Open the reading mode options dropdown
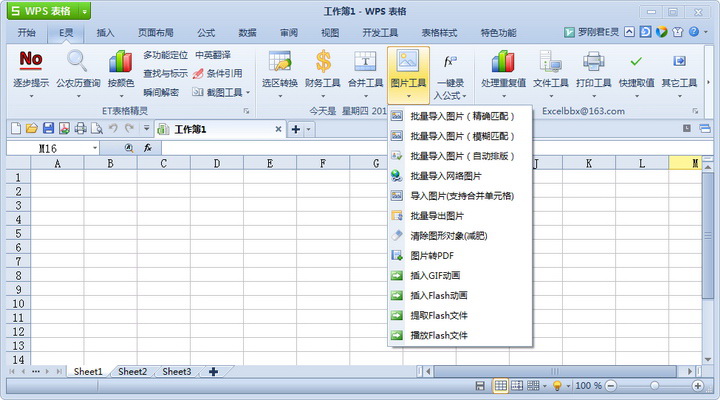This screenshot has height=400, width=720. pos(545,386)
